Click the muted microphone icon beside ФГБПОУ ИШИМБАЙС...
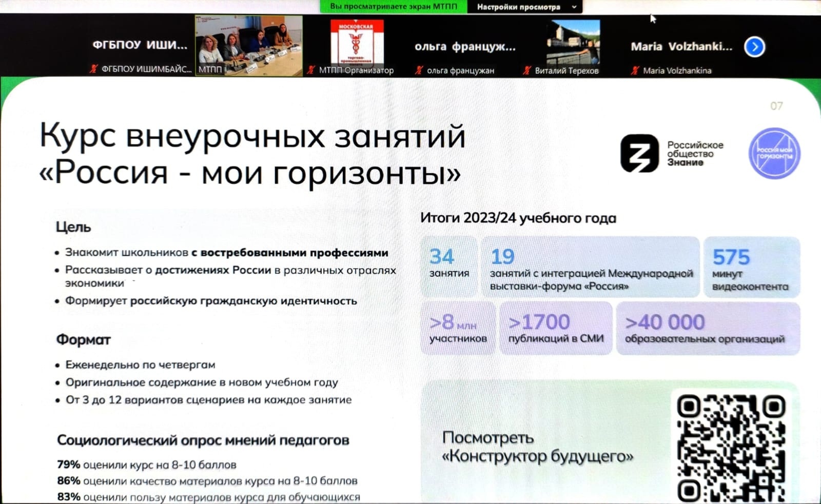 click(x=93, y=69)
